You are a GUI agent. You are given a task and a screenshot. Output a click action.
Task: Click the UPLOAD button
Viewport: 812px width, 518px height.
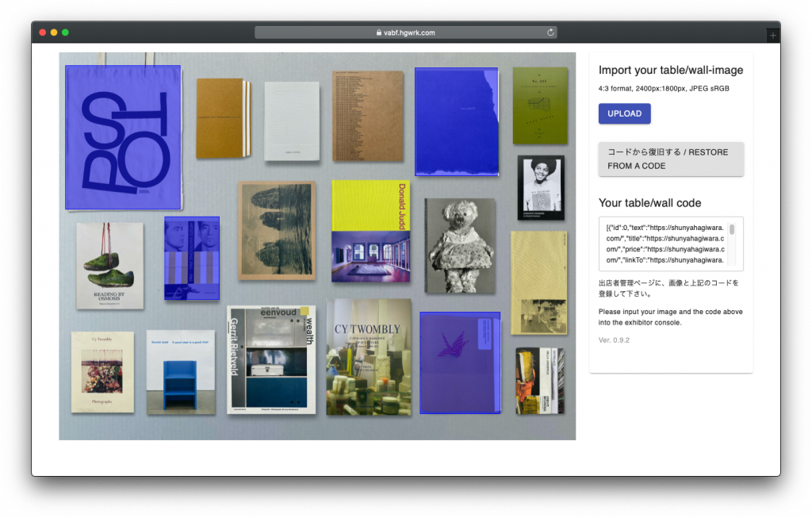[625, 113]
